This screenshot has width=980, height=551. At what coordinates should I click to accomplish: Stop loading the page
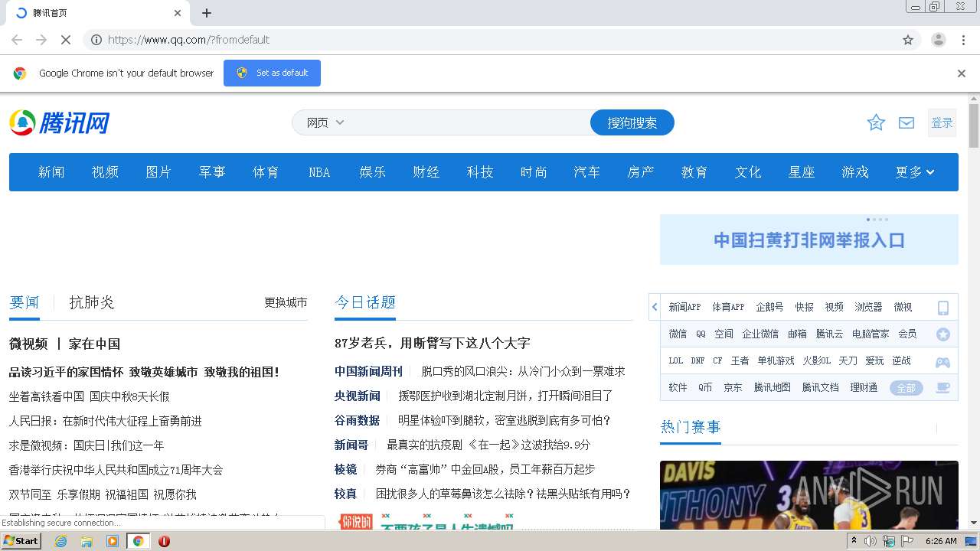[x=65, y=40]
